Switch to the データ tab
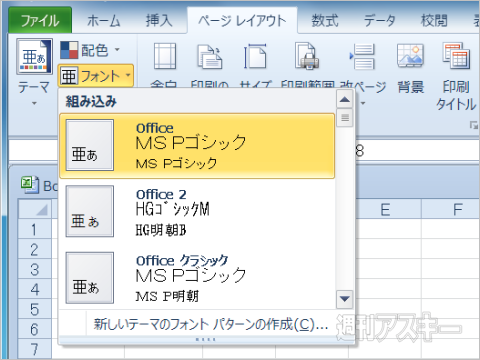This screenshot has height=360, width=480. [379, 21]
